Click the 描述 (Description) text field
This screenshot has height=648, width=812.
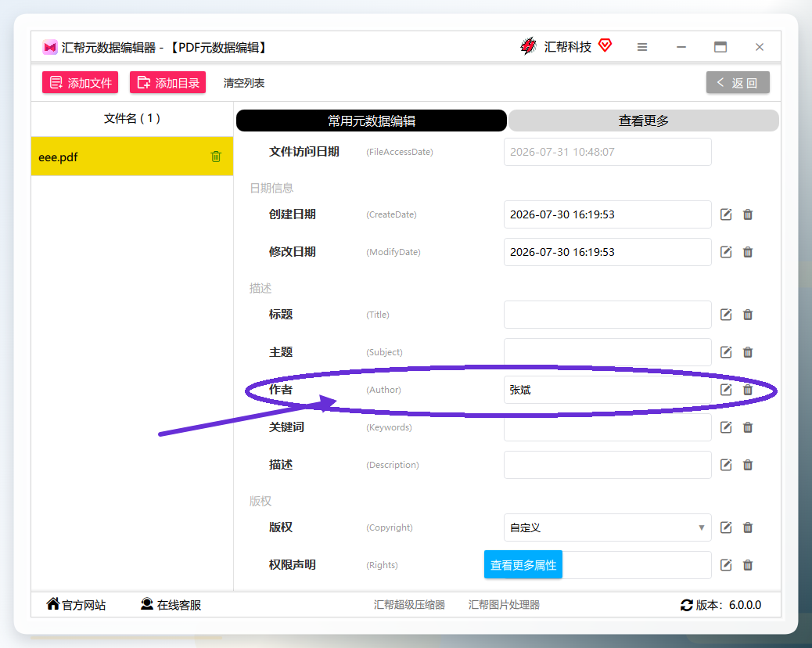pyautogui.click(x=608, y=465)
